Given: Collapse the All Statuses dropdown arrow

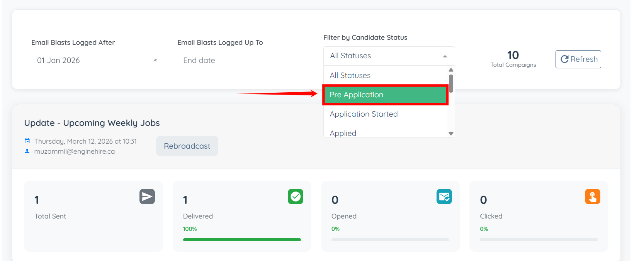Looking at the screenshot, I should (445, 56).
